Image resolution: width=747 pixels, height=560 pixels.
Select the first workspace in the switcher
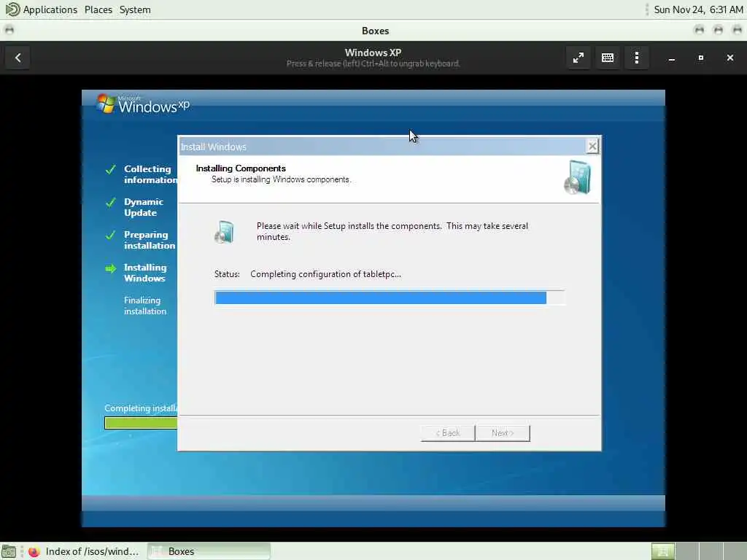pos(662,551)
